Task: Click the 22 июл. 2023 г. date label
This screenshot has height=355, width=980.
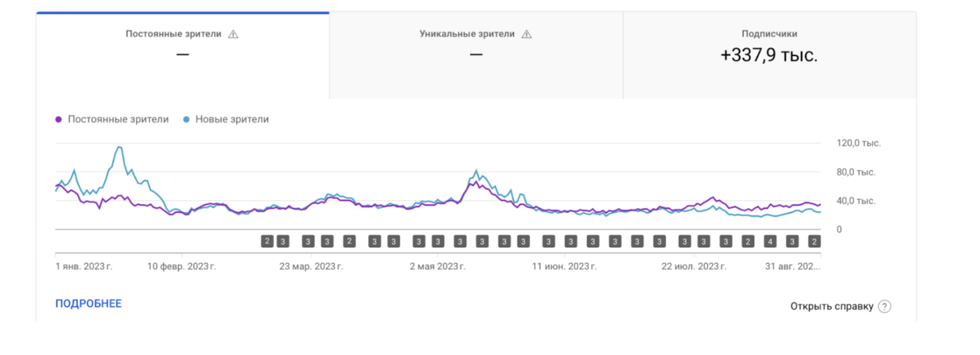Action: 694,266
